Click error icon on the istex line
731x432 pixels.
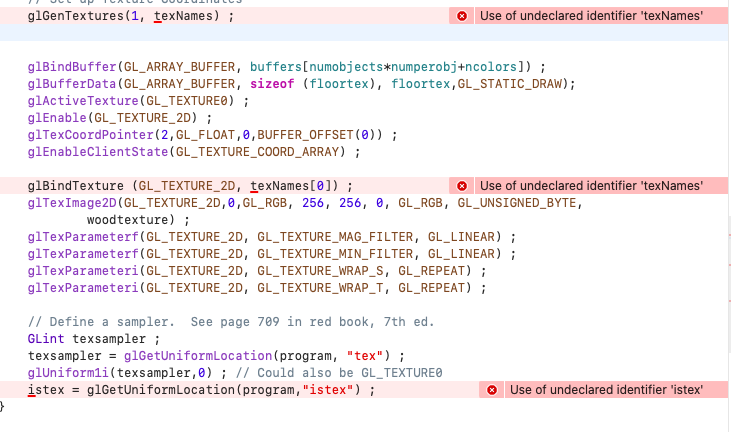point(491,390)
